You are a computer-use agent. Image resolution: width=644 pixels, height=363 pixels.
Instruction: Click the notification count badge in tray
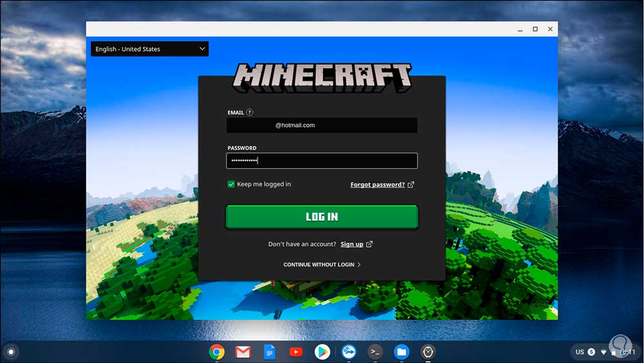[x=591, y=352]
